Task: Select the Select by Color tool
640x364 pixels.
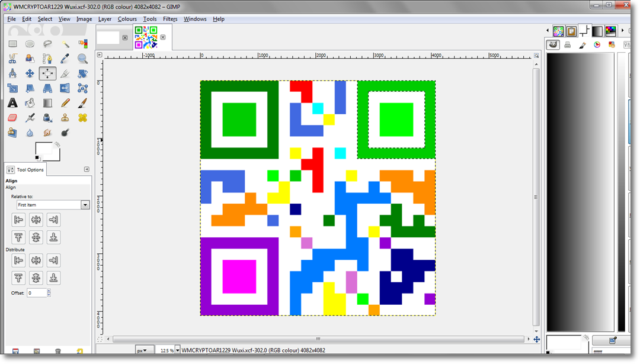Action: pos(82,44)
